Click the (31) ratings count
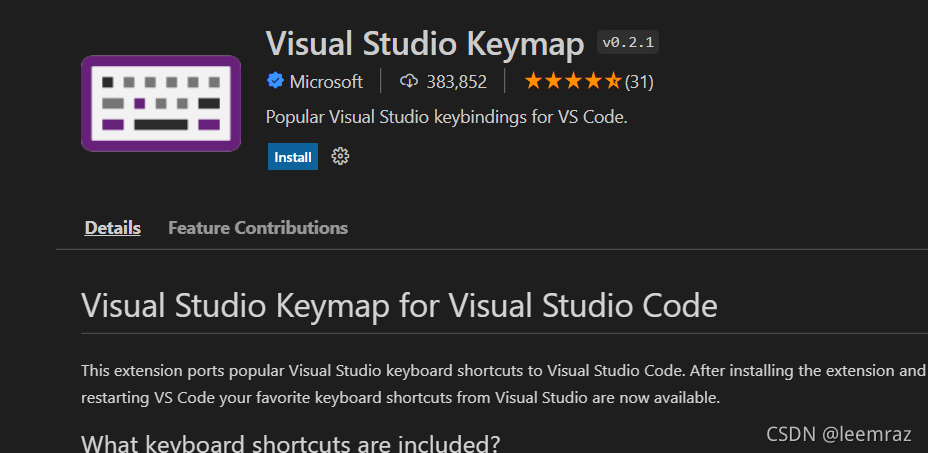The height and width of the screenshot is (453, 928). point(639,82)
